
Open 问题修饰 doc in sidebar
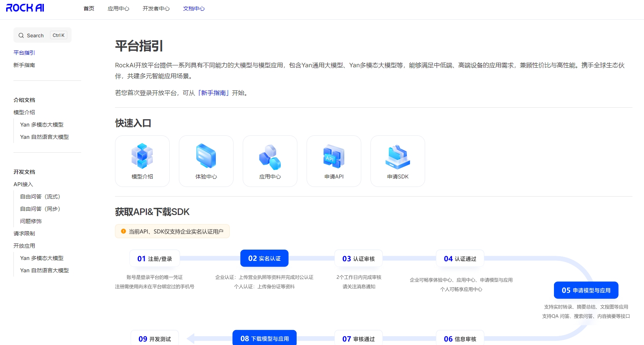click(31, 221)
